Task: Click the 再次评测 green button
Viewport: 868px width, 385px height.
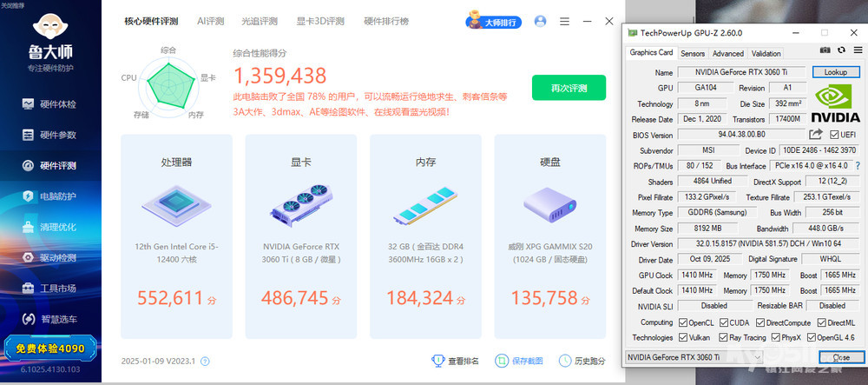Action: (569, 88)
